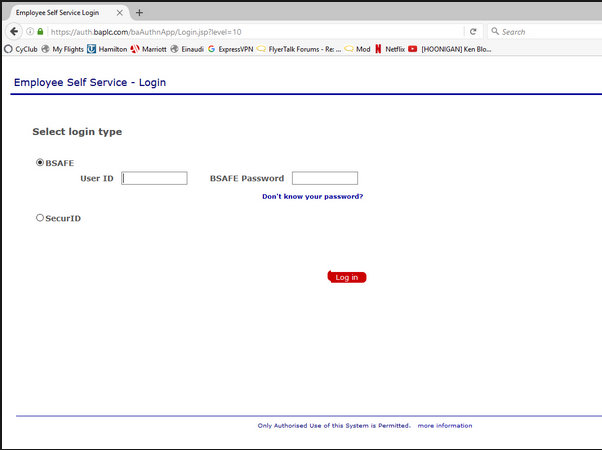602x450 pixels.
Task: Select the SecurID login type radio button
Action: click(40, 218)
